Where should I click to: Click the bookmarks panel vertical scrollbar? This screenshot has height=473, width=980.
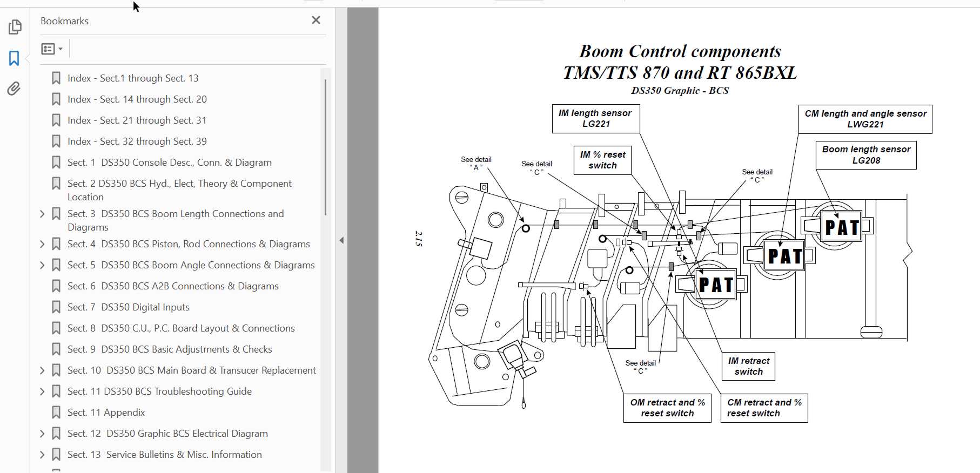325,147
